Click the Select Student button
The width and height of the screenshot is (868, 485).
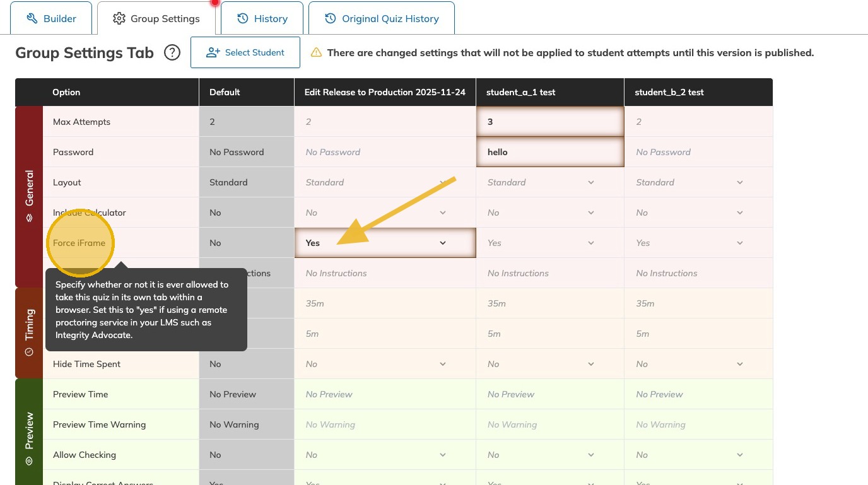(x=245, y=52)
